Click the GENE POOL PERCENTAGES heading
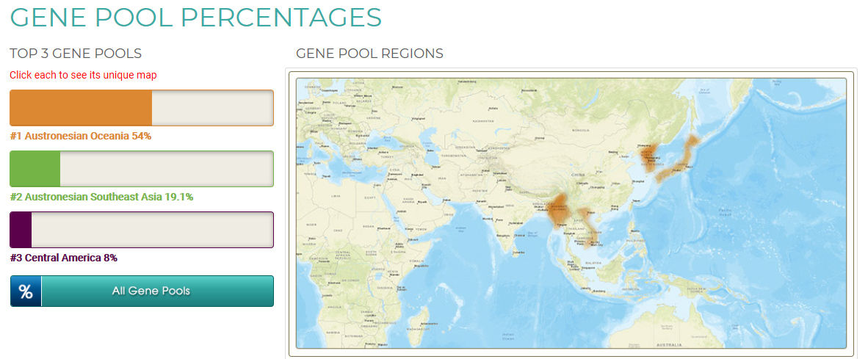 (196, 17)
